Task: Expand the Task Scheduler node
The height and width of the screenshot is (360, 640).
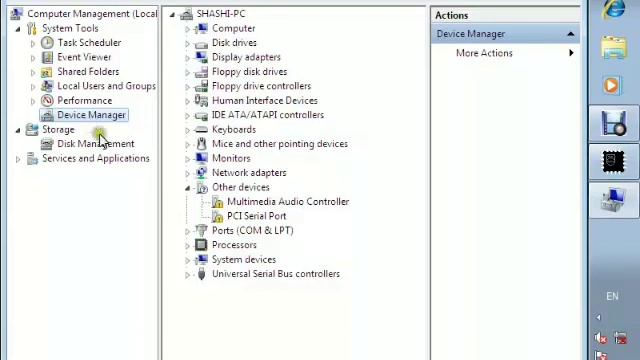Action: pos(33,43)
